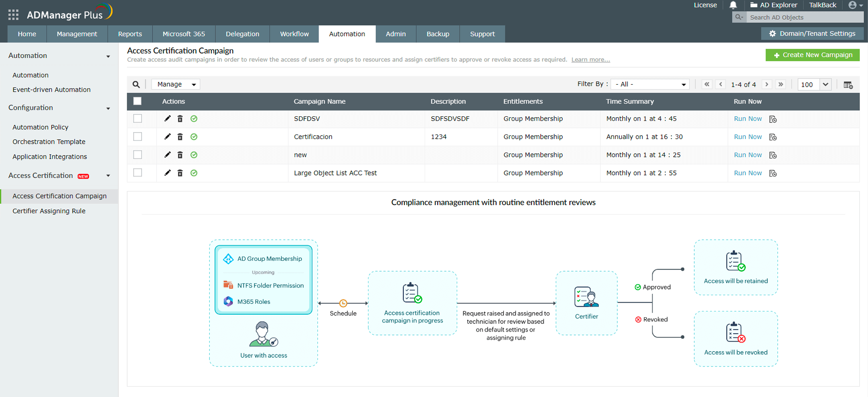Open run history icon for Large Object List ACC Test
Image resolution: width=868 pixels, height=397 pixels.
(x=773, y=173)
